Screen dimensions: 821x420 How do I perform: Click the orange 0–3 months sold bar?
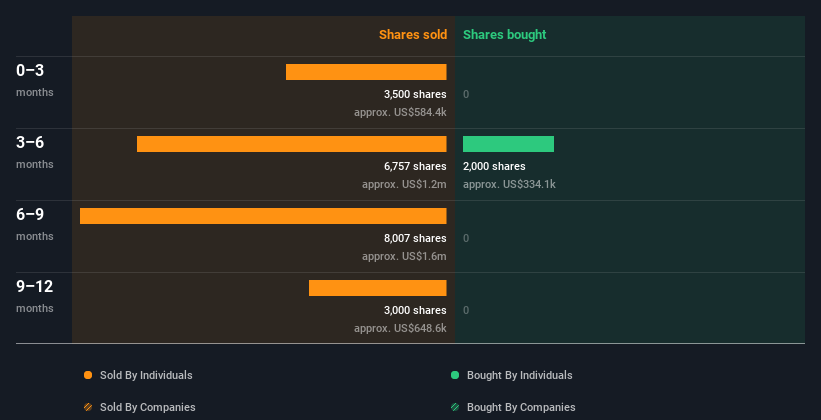coord(366,72)
